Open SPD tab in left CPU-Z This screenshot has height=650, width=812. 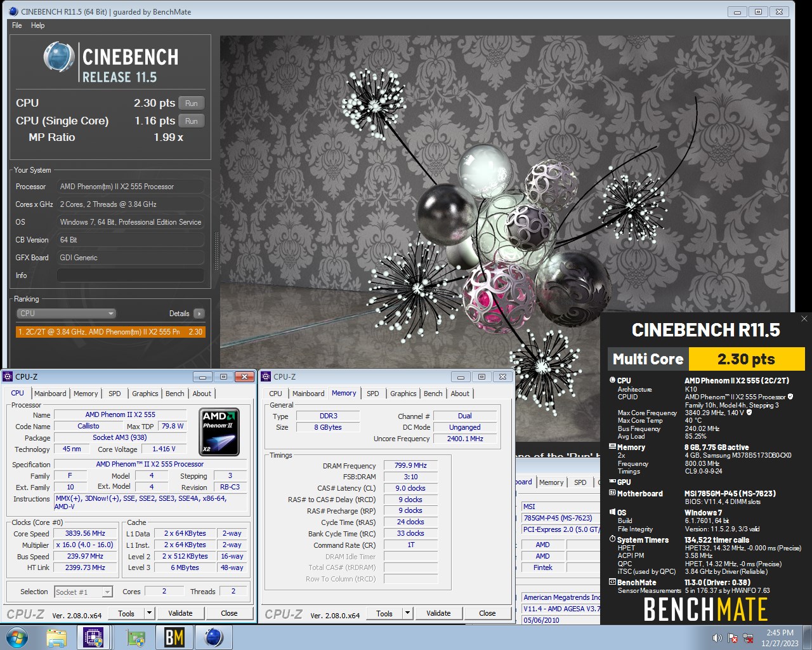click(115, 394)
